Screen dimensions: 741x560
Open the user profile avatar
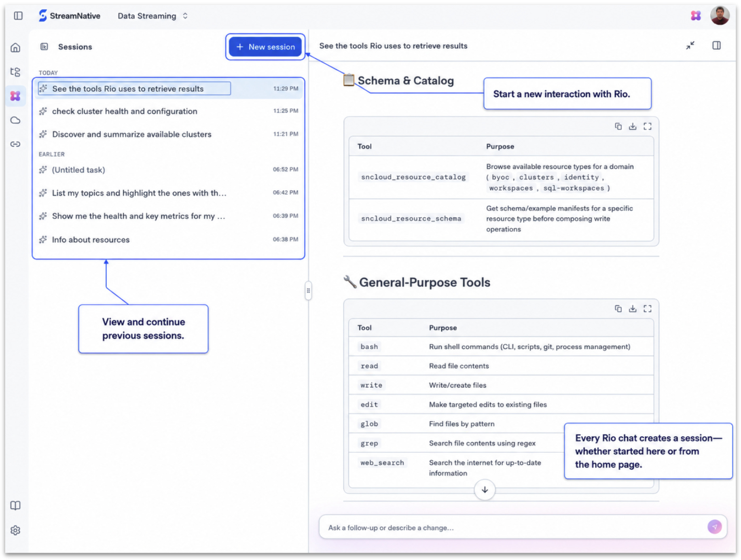click(720, 16)
